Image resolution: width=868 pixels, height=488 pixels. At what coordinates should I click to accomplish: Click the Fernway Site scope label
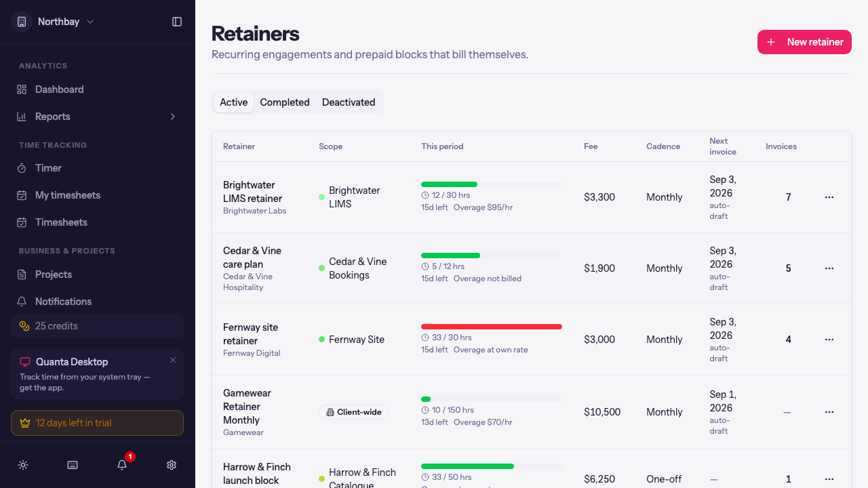[x=357, y=340]
